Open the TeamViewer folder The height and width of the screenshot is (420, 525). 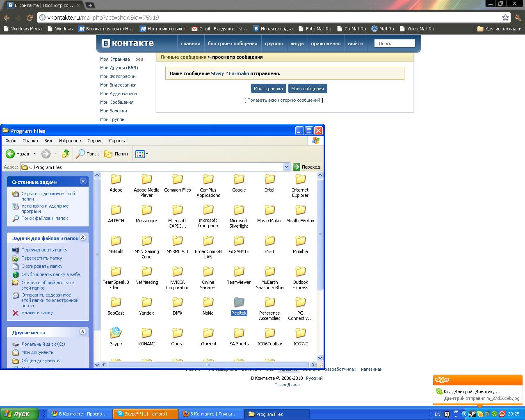click(239, 275)
